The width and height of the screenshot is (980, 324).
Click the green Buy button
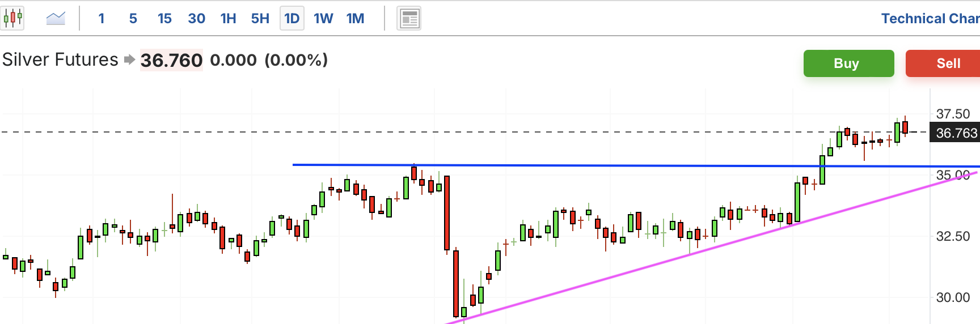(848, 63)
